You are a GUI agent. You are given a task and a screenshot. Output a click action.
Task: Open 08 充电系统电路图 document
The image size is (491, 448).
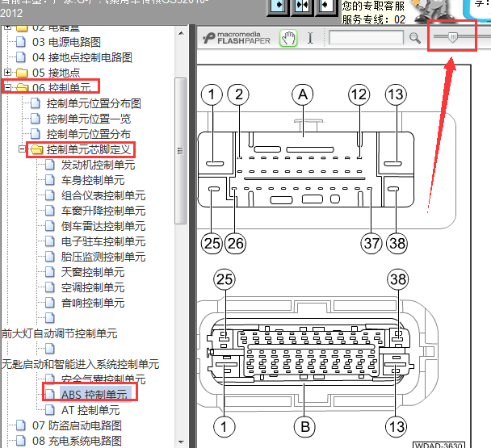77,441
